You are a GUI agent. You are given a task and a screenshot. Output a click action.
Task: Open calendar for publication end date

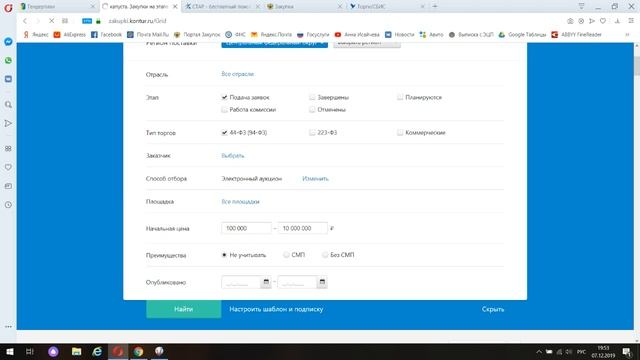(x=322, y=282)
